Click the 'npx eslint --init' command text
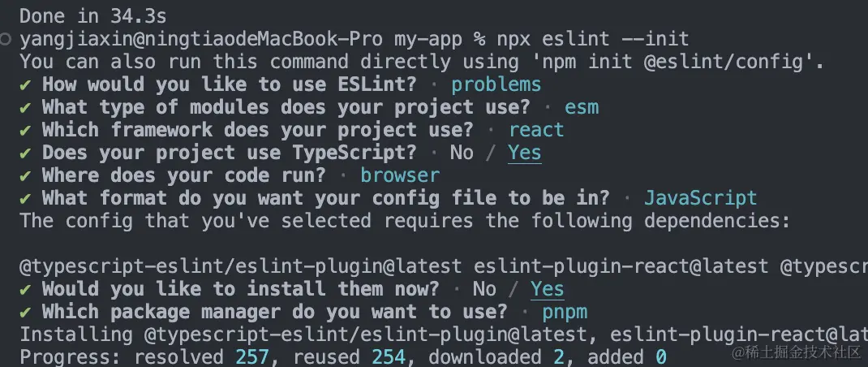This screenshot has height=367, width=868. 593,39
